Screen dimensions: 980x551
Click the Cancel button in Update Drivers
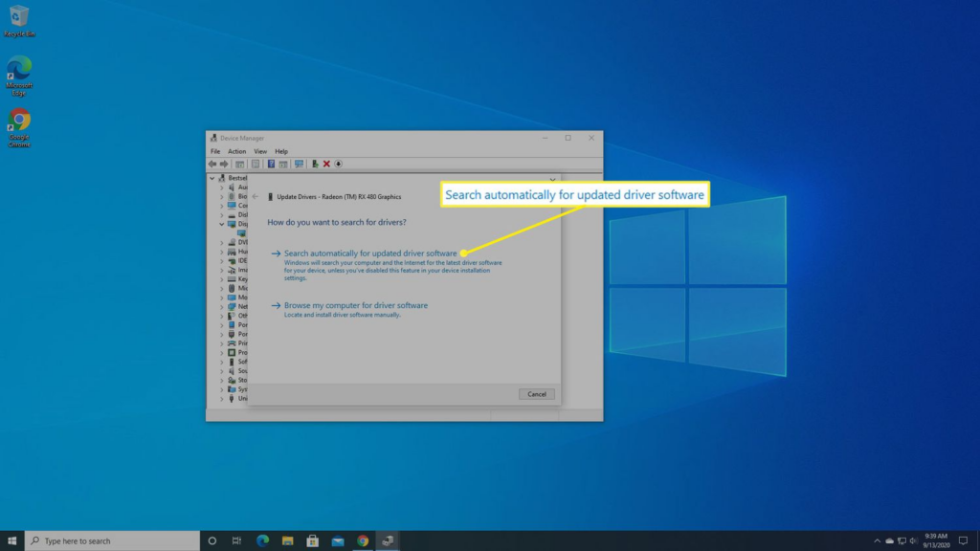(536, 394)
